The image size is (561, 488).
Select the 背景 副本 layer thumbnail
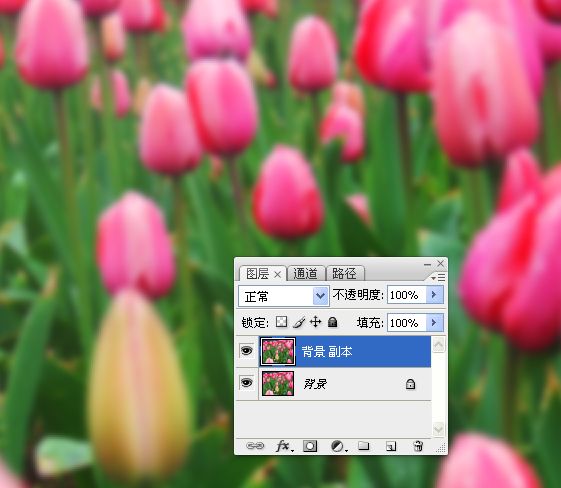click(278, 351)
